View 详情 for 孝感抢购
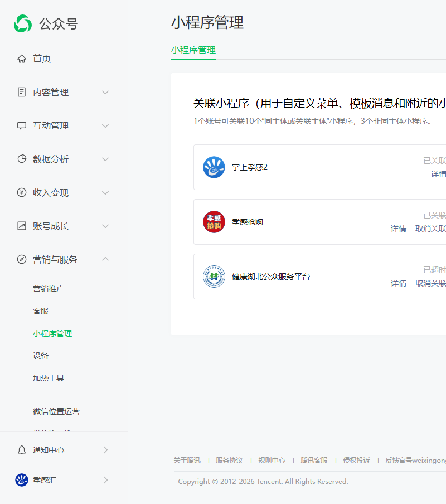The image size is (446, 504). click(399, 229)
